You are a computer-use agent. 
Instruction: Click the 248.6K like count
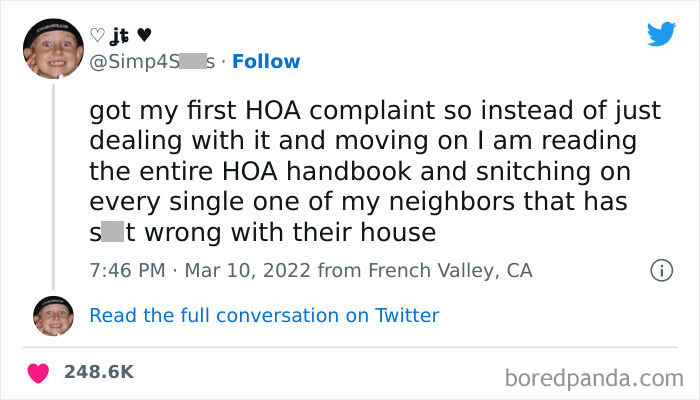point(99,371)
